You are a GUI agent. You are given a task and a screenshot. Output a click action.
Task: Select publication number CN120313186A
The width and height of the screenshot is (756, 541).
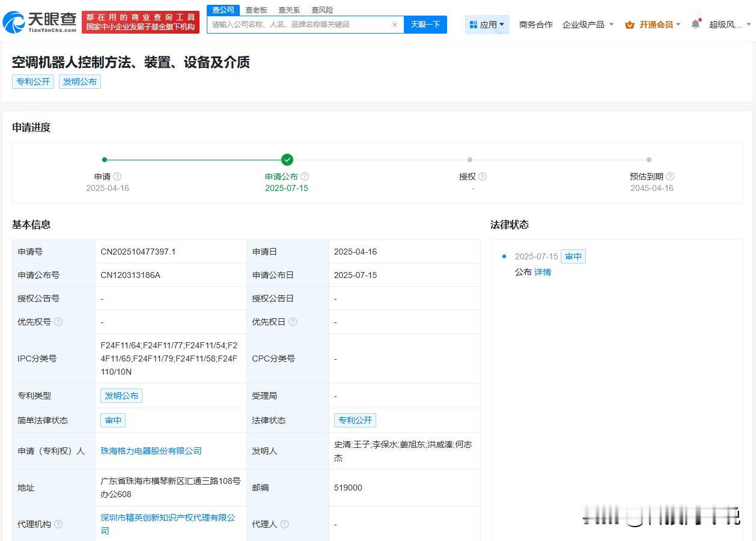pos(130,275)
